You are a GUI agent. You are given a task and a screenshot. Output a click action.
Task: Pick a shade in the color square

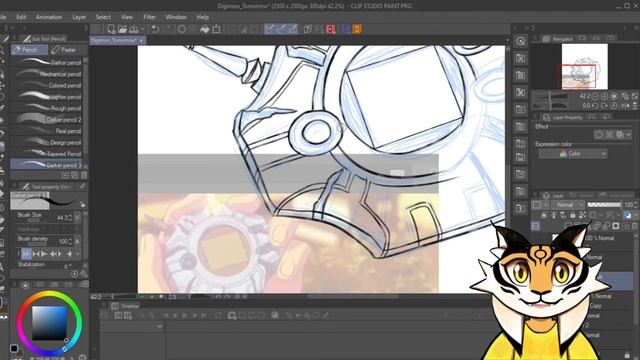coord(49,323)
